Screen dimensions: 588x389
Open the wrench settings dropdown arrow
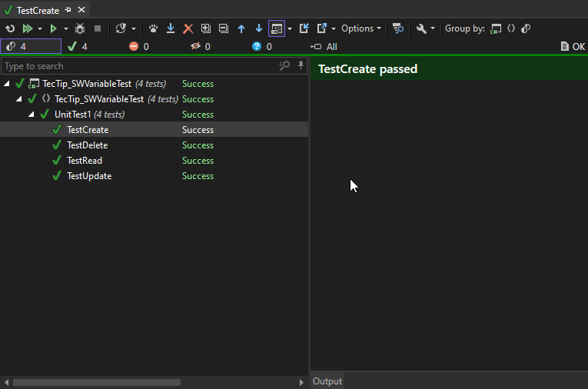click(x=433, y=28)
